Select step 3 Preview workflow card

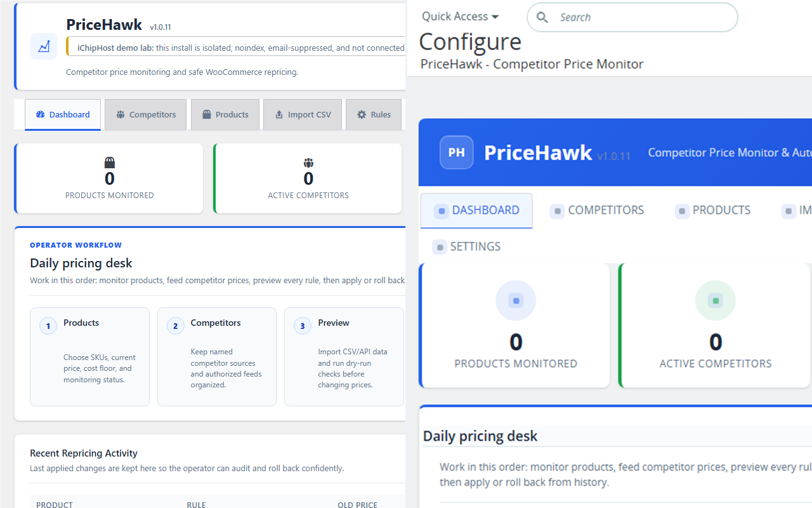click(x=344, y=357)
